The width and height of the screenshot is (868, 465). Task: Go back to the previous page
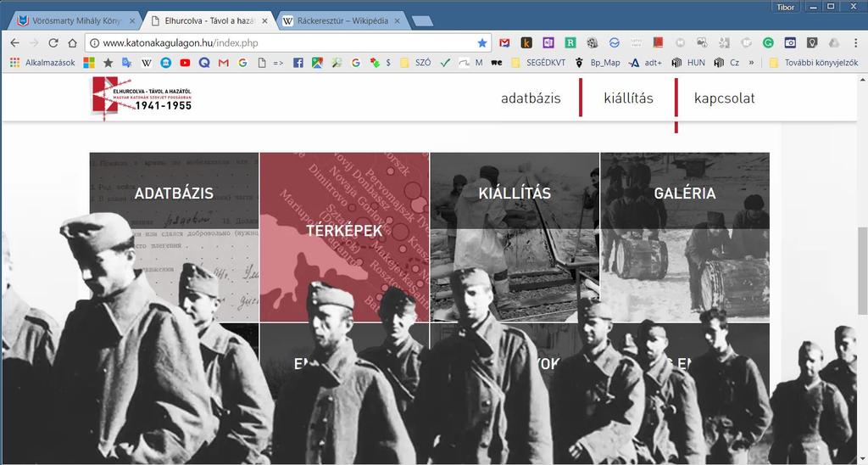tap(15, 42)
